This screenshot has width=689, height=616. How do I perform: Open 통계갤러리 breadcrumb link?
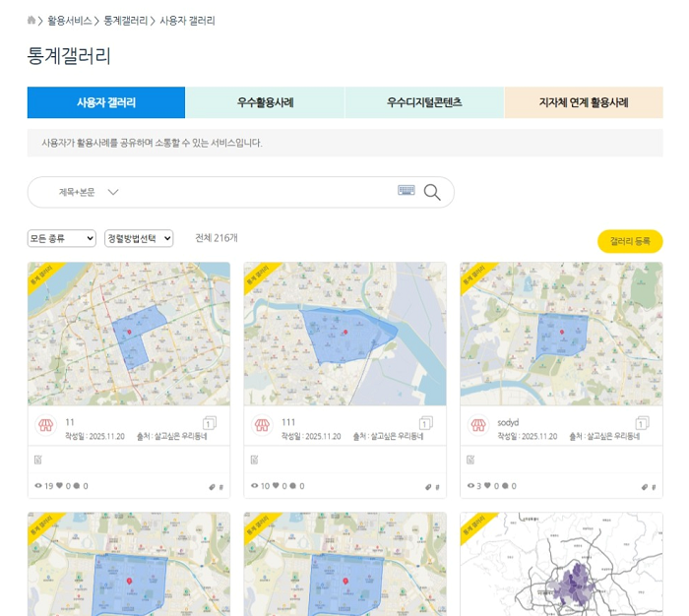[x=126, y=21]
